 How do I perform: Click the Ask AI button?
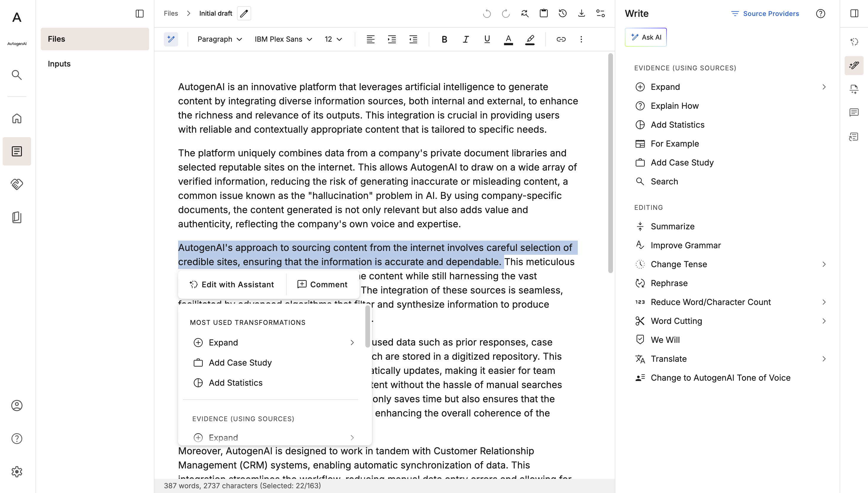(x=646, y=37)
